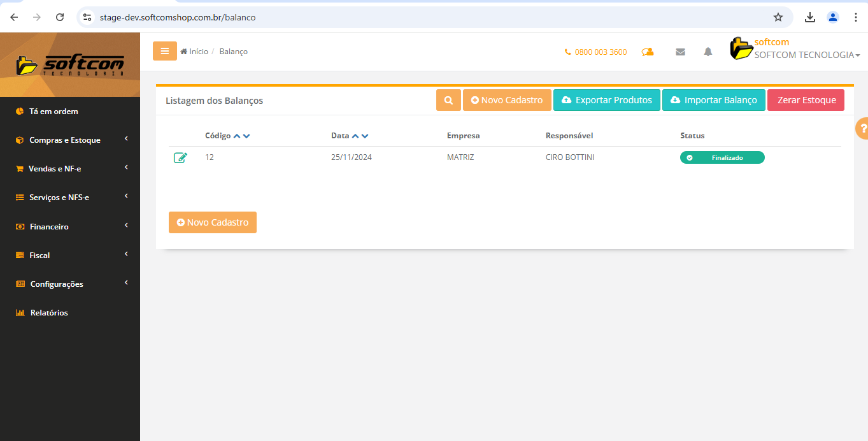Toggle the hamburger sidebar menu button
868x441 pixels.
click(x=165, y=51)
